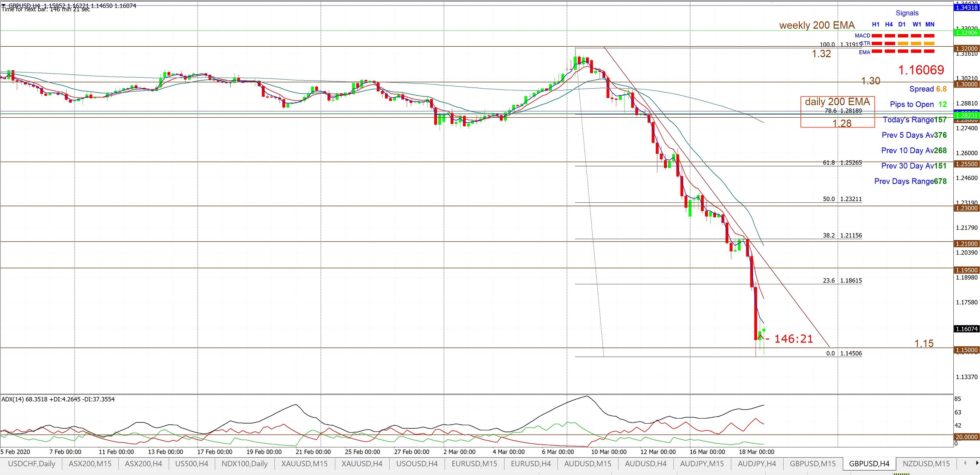Click the 'Prev Days Range 678' label
Screen dimensions: 980x475
[910, 181]
